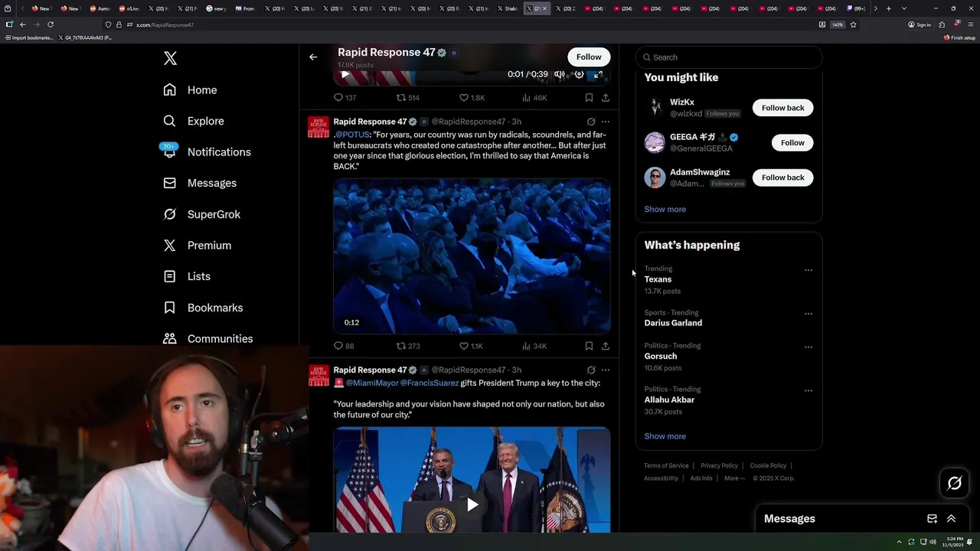Screen dimensions: 980x551
Task: Play the Trump key to the city video
Action: (x=472, y=504)
